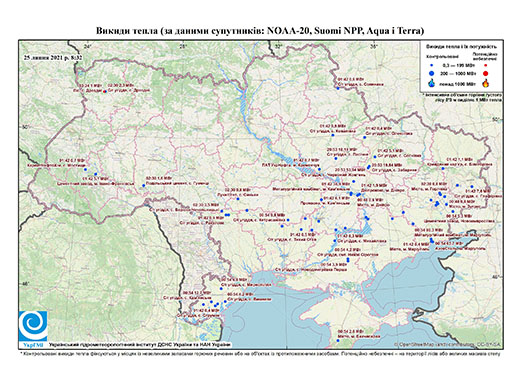The image size is (520, 368).
Task: Click the orange flame legend icon
Action: (x=486, y=83)
